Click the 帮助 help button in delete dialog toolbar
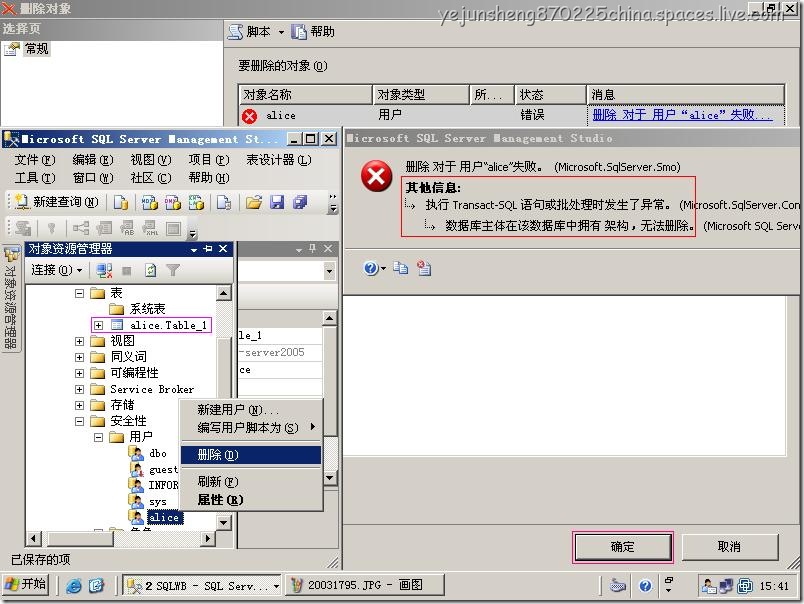 pyautogui.click(x=313, y=32)
